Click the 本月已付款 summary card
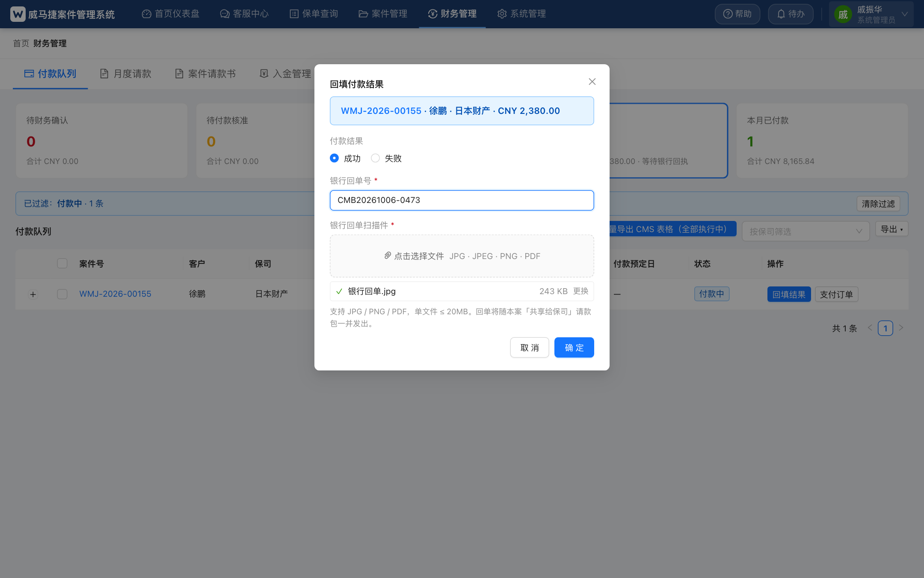 click(822, 140)
